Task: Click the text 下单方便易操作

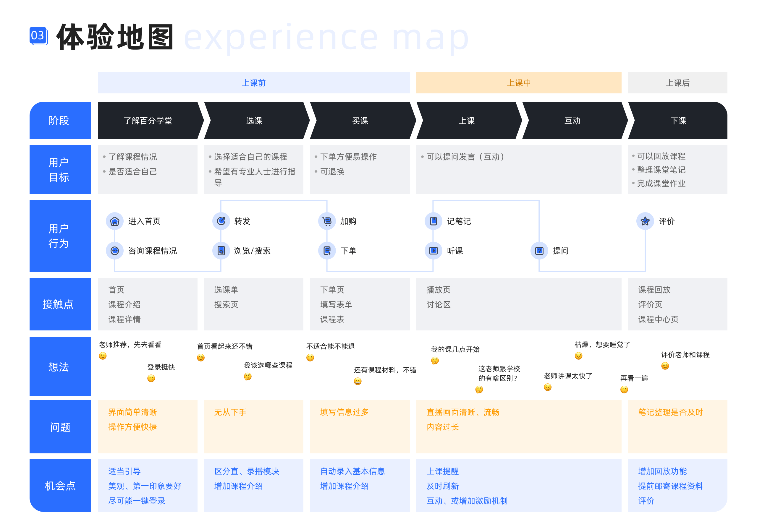Action: (x=348, y=157)
